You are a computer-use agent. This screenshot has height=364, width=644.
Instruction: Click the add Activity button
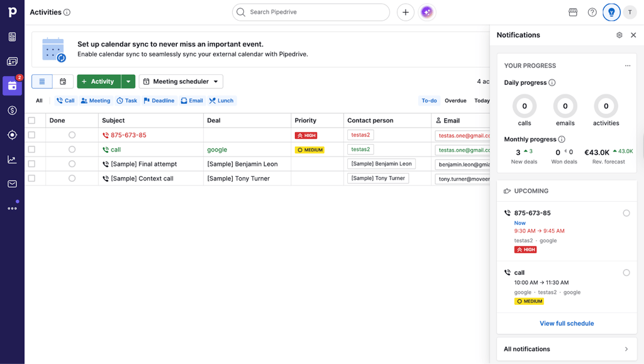click(99, 81)
